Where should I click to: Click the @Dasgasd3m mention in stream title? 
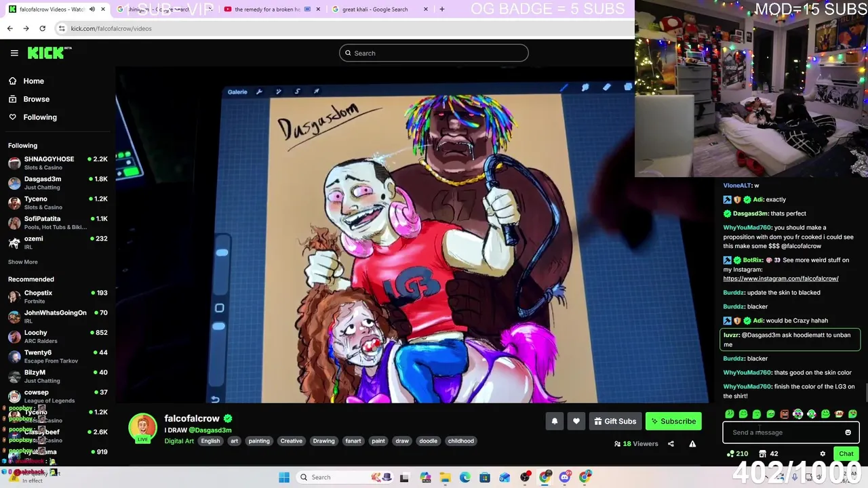coord(210,430)
